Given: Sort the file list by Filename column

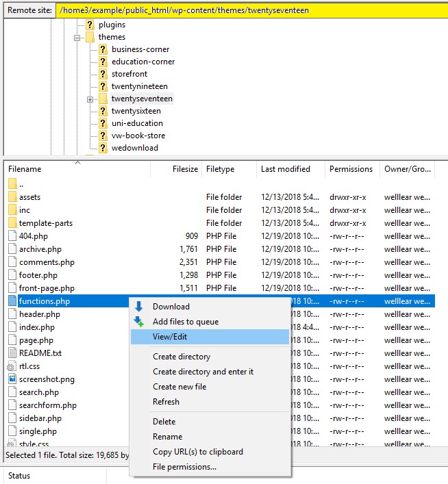Looking at the screenshot, I should tap(25, 169).
